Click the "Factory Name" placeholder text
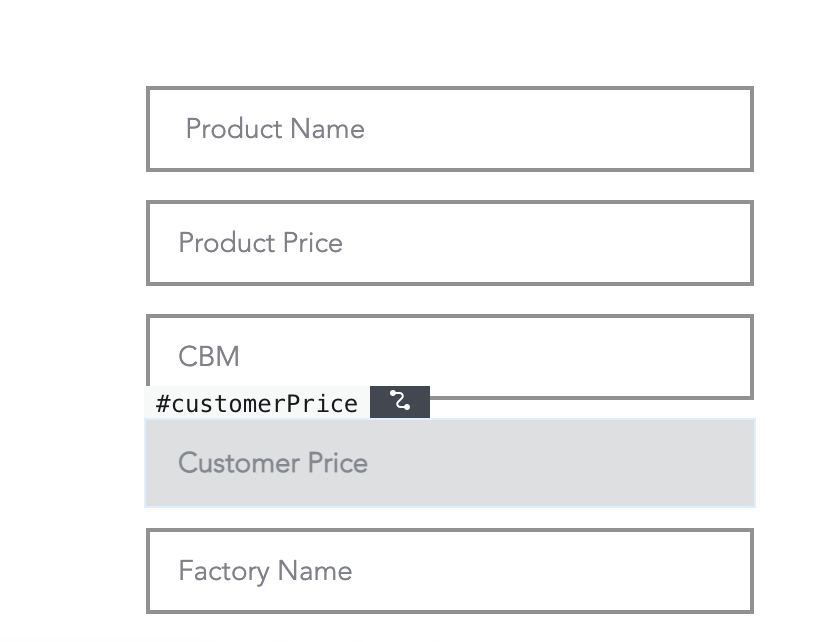The image size is (816, 642). pos(265,571)
